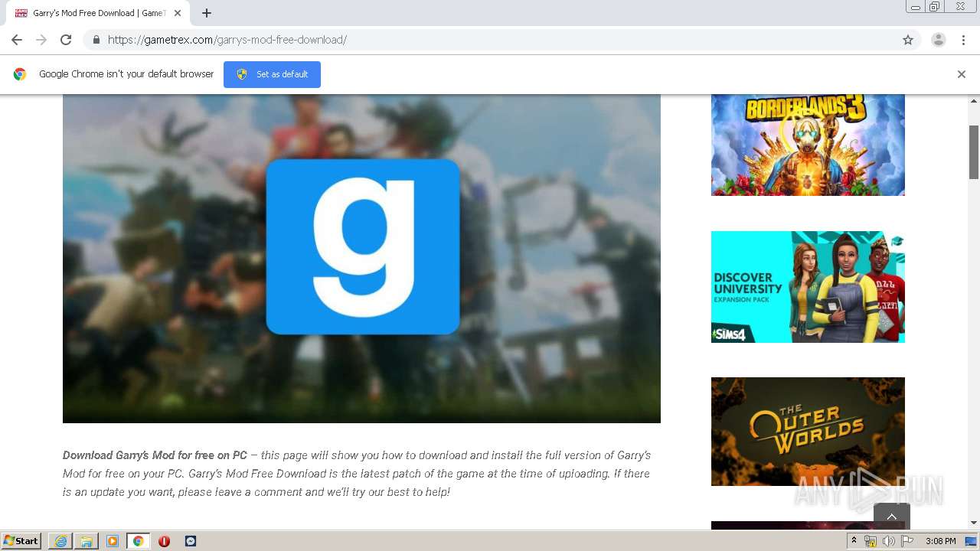Open The Outer Worlds sidebar banner
Image resolution: width=980 pixels, height=551 pixels.
click(x=808, y=432)
